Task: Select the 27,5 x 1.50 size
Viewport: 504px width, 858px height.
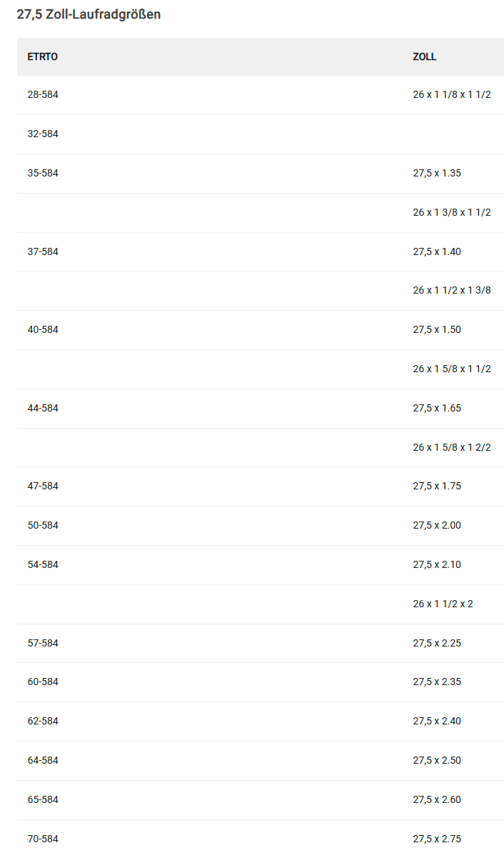Action: [436, 329]
